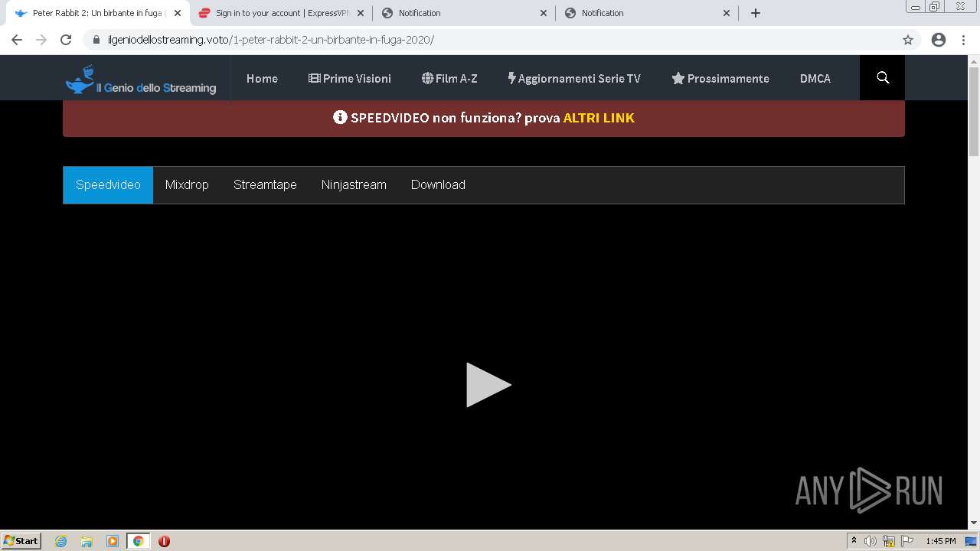Open a new browser tab
The width and height of the screenshot is (980, 551).
pyautogui.click(x=756, y=13)
